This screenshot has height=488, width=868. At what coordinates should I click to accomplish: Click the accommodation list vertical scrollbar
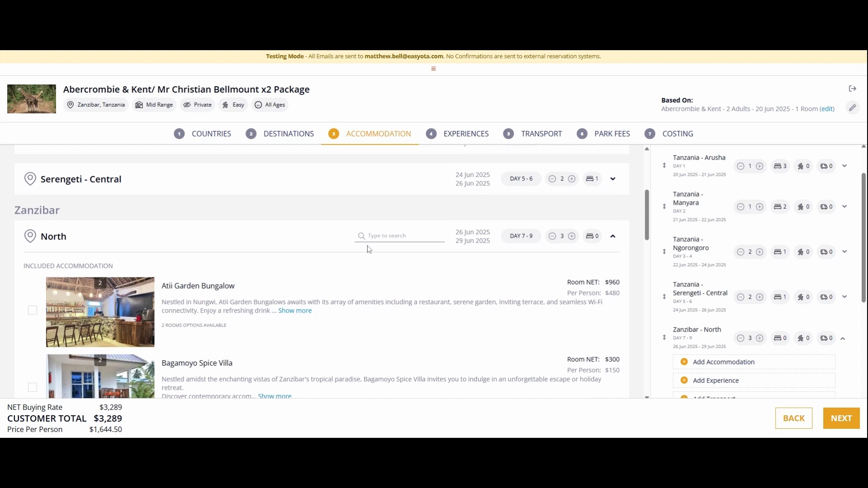tap(647, 215)
